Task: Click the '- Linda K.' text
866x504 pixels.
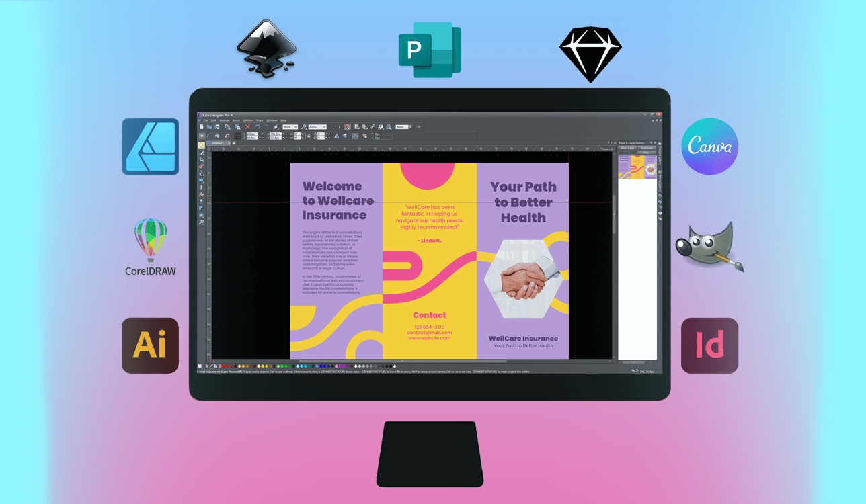Action: 430,240
